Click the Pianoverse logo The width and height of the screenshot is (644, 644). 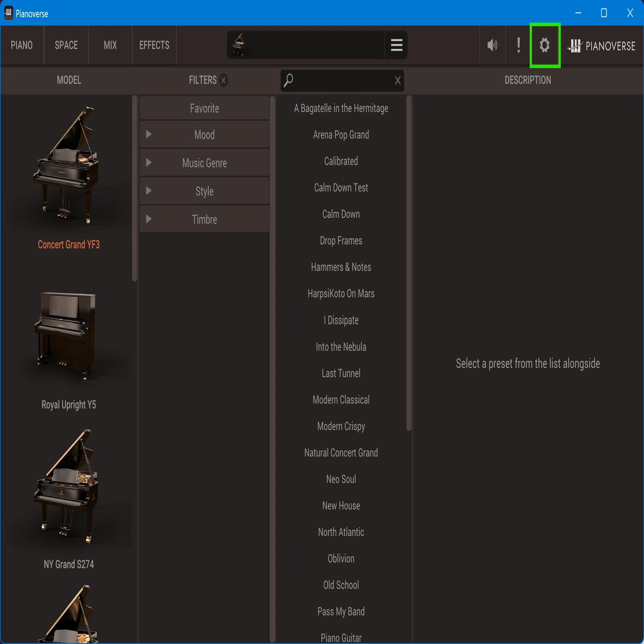[x=602, y=45]
